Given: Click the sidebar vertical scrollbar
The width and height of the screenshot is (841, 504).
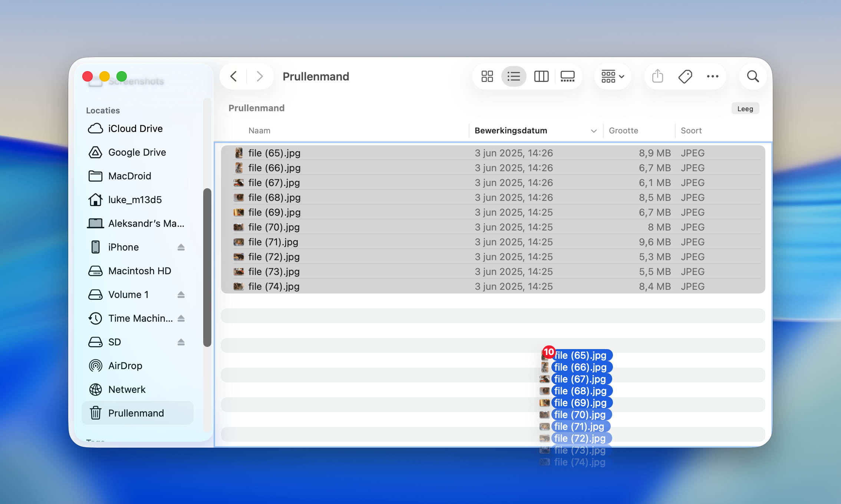Looking at the screenshot, I should point(207,268).
